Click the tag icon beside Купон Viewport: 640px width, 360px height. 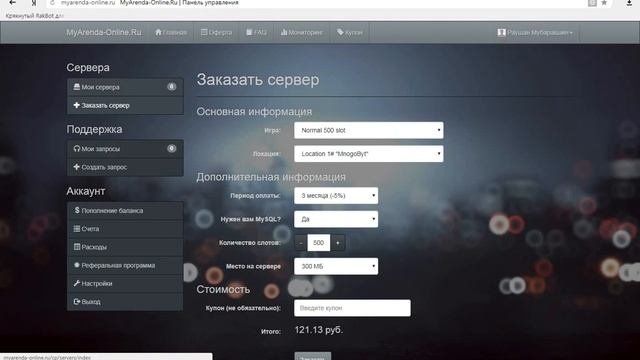point(340,32)
